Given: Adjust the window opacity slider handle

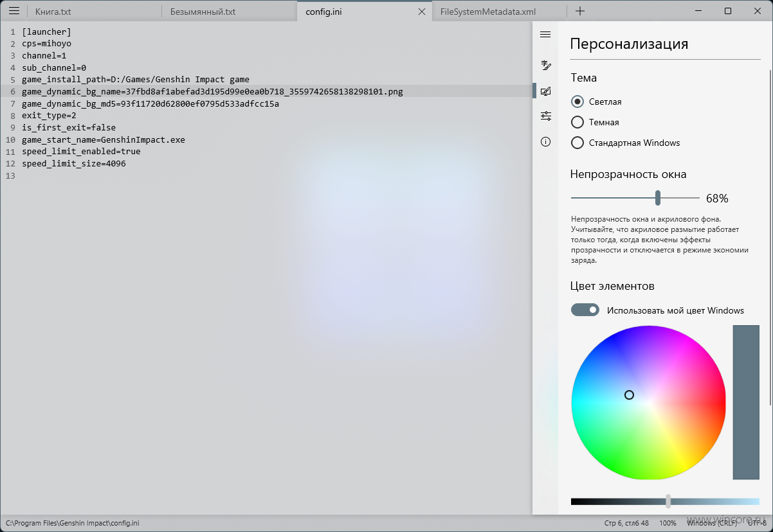Looking at the screenshot, I should click(658, 198).
